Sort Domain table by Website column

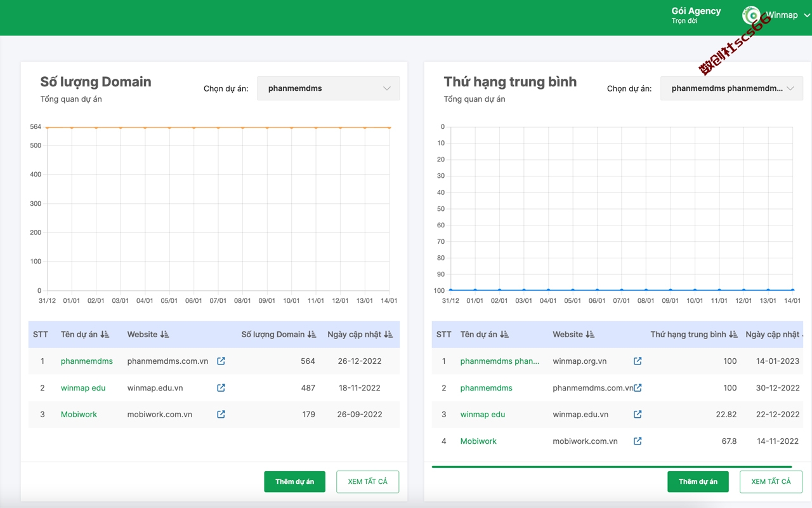(164, 334)
